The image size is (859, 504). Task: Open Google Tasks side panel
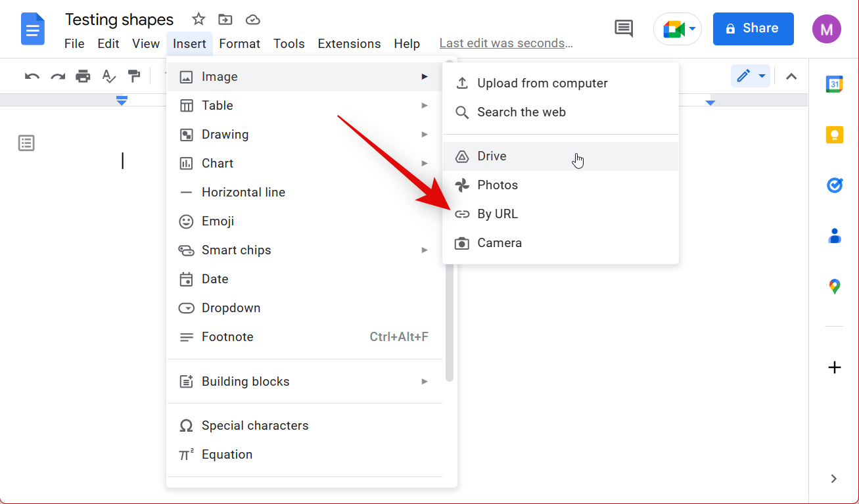click(834, 185)
